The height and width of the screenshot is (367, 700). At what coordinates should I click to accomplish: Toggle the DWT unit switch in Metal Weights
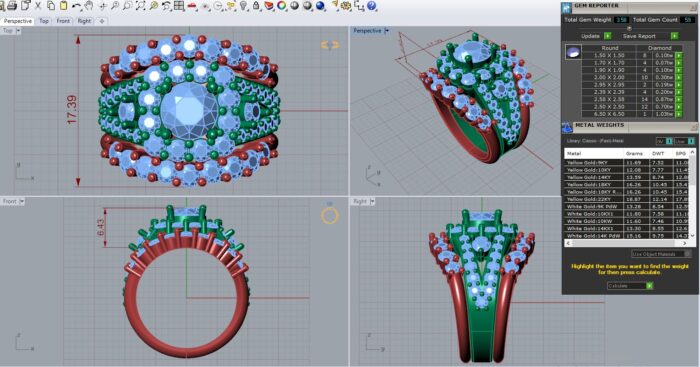[x=669, y=141]
